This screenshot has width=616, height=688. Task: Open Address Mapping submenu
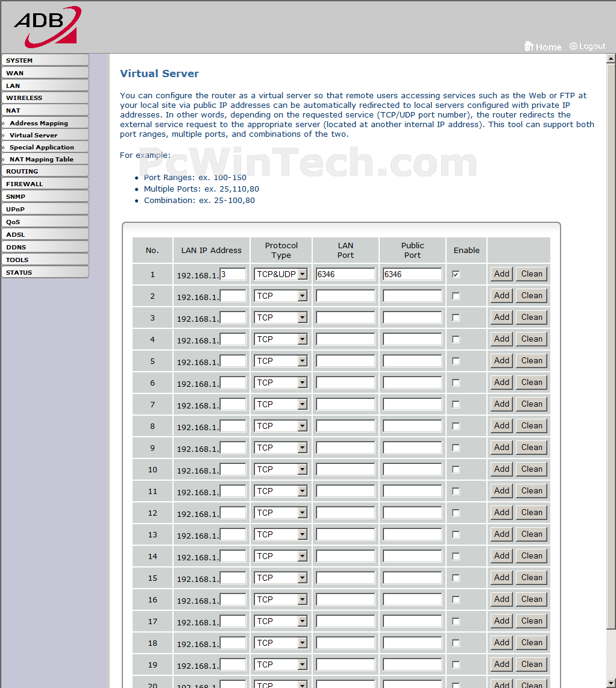[45, 124]
